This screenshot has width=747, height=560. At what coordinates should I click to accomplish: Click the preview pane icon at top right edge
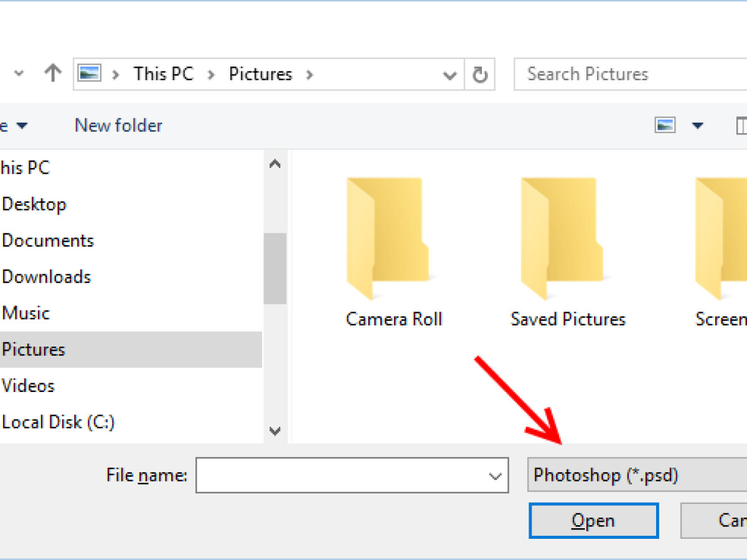[x=742, y=125]
